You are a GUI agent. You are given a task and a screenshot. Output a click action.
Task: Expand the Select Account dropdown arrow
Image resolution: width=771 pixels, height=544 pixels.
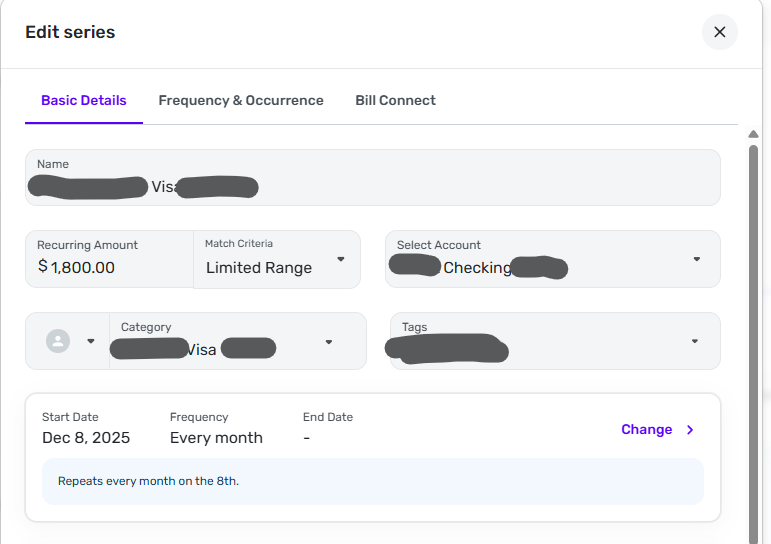[x=696, y=259]
